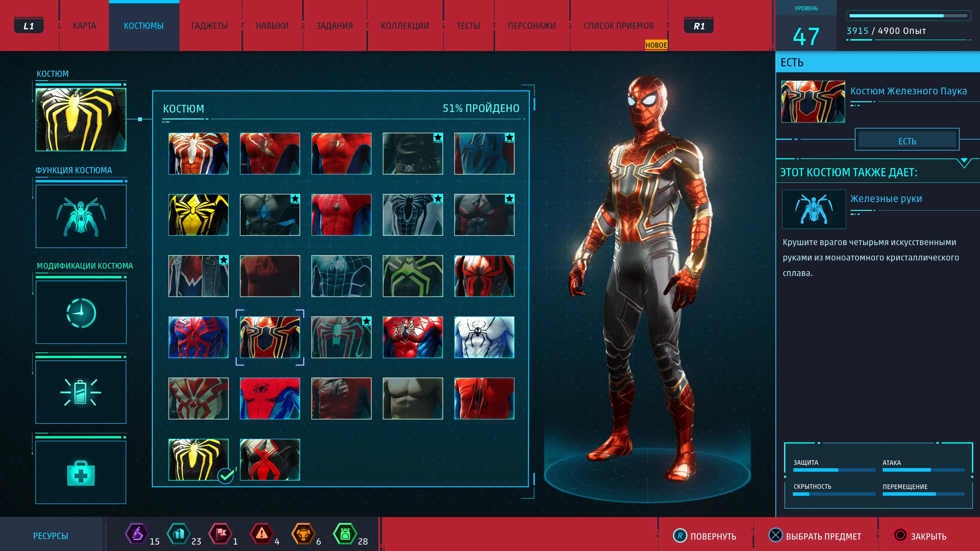
Task: Select the Velocity suit with star badge
Action: (341, 337)
